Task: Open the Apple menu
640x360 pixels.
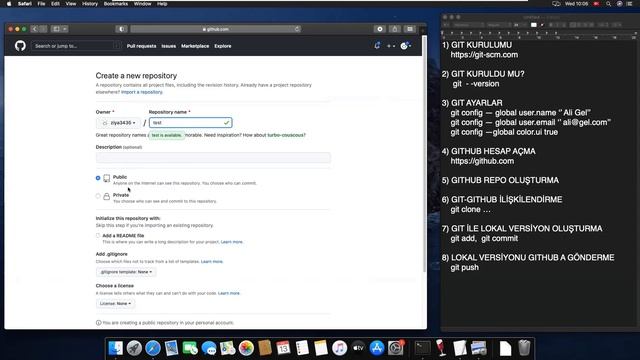Action: [x=9, y=4]
